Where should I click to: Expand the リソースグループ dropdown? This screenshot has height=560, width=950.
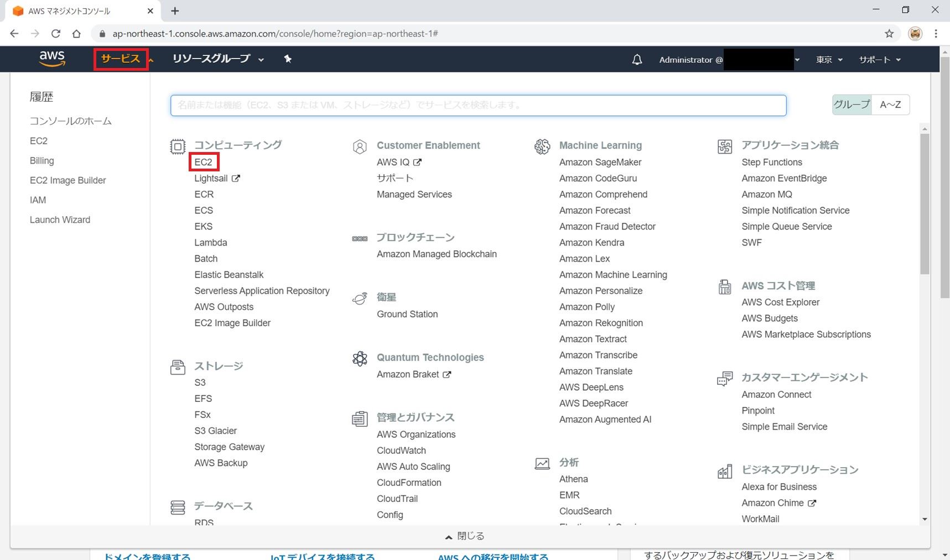(218, 59)
